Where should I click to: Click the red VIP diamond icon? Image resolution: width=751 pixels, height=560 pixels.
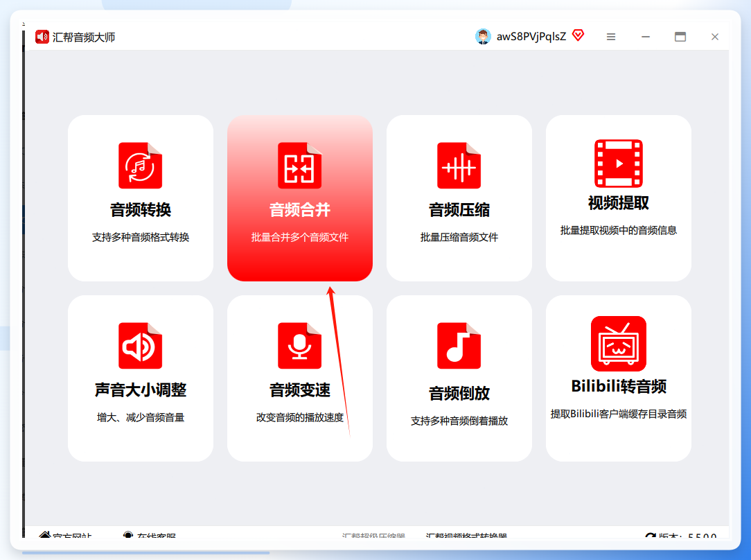[x=578, y=35]
